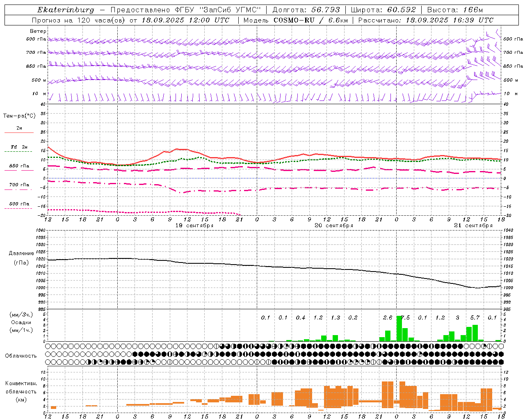Image resolution: width=525 pixels, height=420 pixels.
Task: Click 'Рассчитано: 18.09.2025 16:39 UTC' timestamp
Action: (x=426, y=20)
